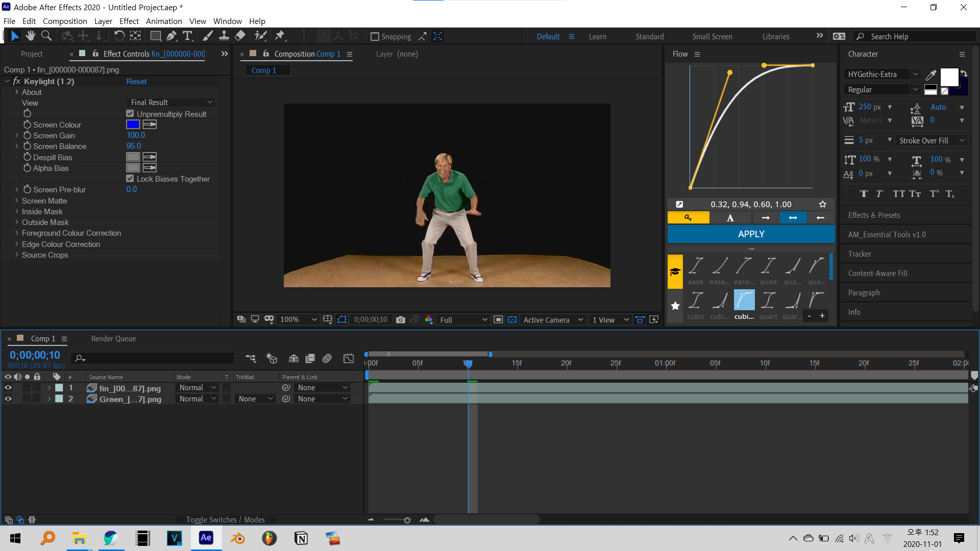Click the Flow preset star icon
This screenshot has width=980, height=551.
823,204
